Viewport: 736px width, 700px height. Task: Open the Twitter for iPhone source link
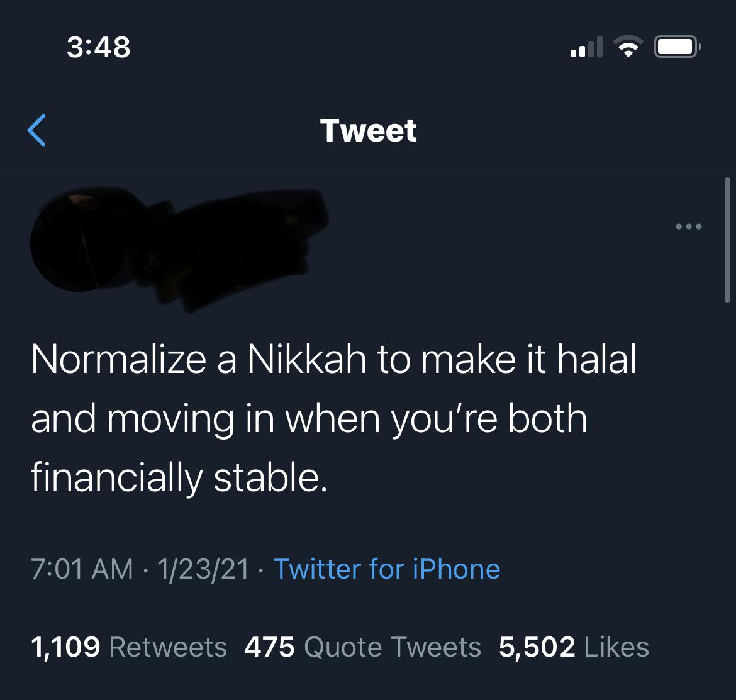(x=386, y=569)
